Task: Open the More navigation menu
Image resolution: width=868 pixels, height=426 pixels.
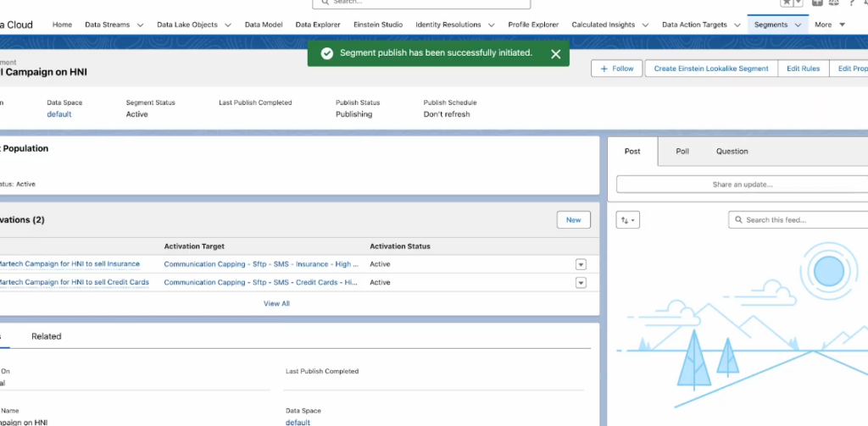Action: click(x=829, y=25)
